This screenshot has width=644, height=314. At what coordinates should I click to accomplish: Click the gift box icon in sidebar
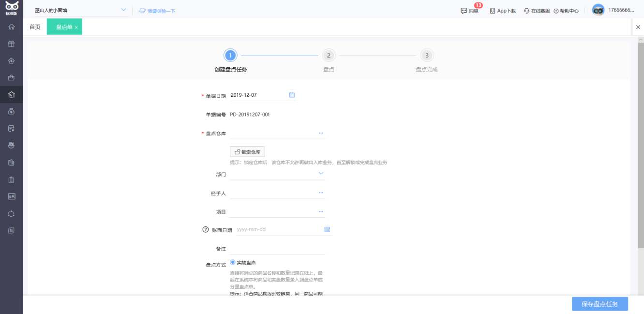[x=11, y=44]
